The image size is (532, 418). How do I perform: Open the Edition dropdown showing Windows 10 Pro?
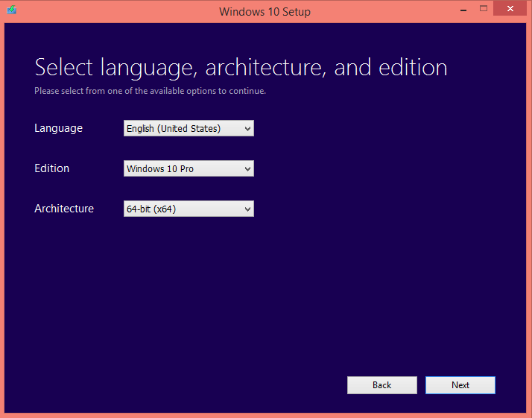(189, 168)
